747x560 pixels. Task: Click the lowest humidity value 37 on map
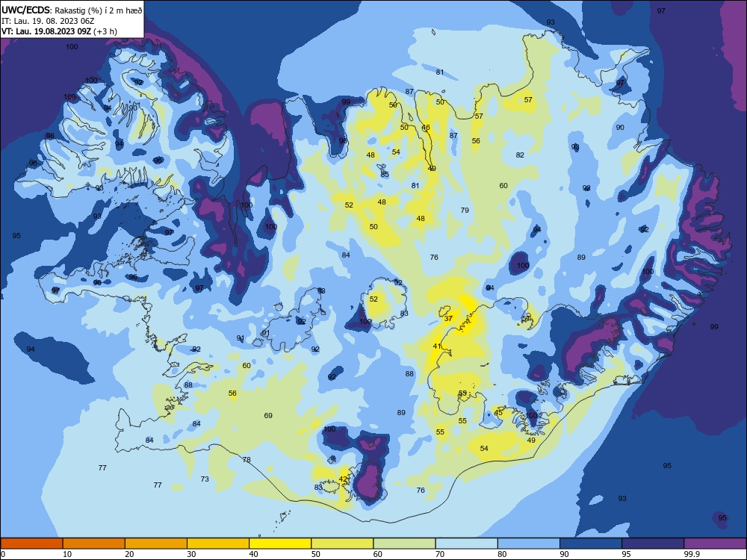[448, 319]
